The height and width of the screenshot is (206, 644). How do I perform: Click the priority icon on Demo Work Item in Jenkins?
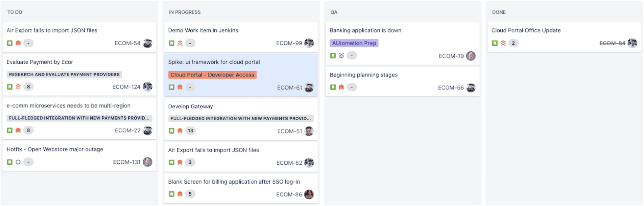point(180,43)
